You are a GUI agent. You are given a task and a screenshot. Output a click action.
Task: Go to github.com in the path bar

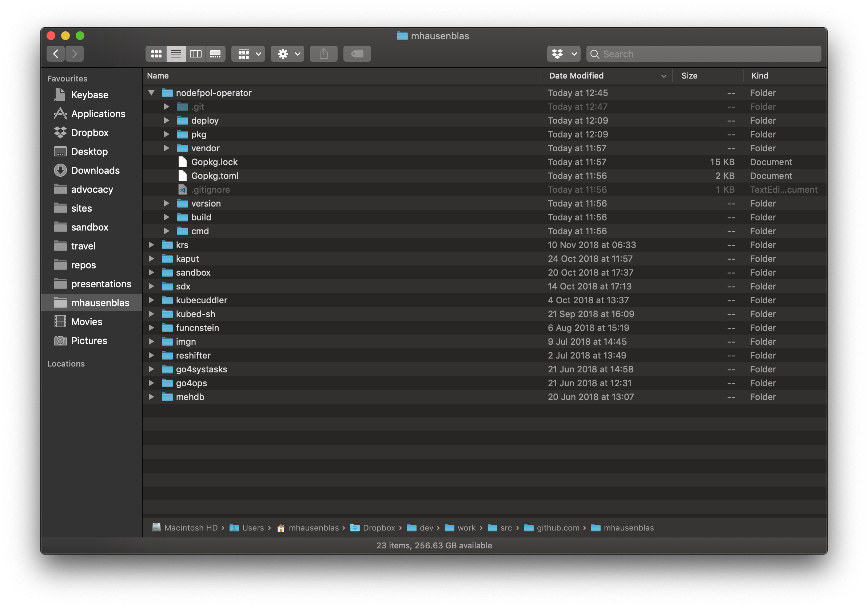(x=558, y=528)
